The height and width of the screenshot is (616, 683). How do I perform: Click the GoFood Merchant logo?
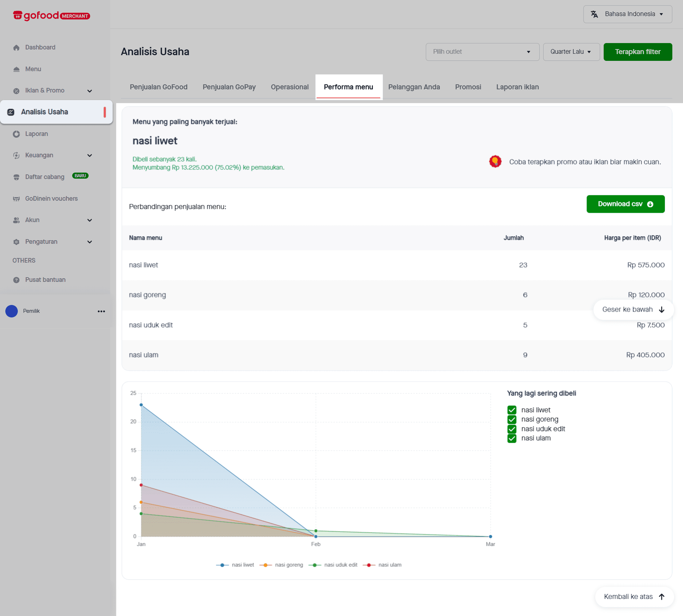(52, 16)
